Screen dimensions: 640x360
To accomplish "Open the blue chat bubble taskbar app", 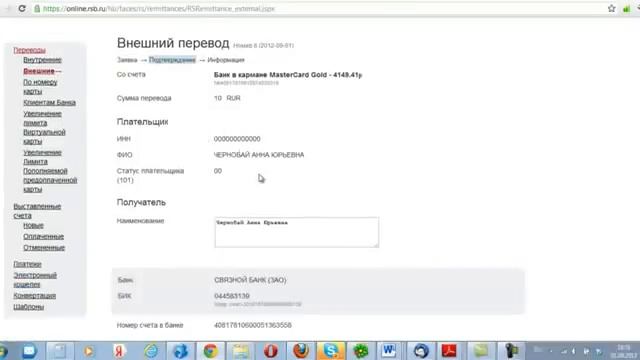I will point(29,351).
